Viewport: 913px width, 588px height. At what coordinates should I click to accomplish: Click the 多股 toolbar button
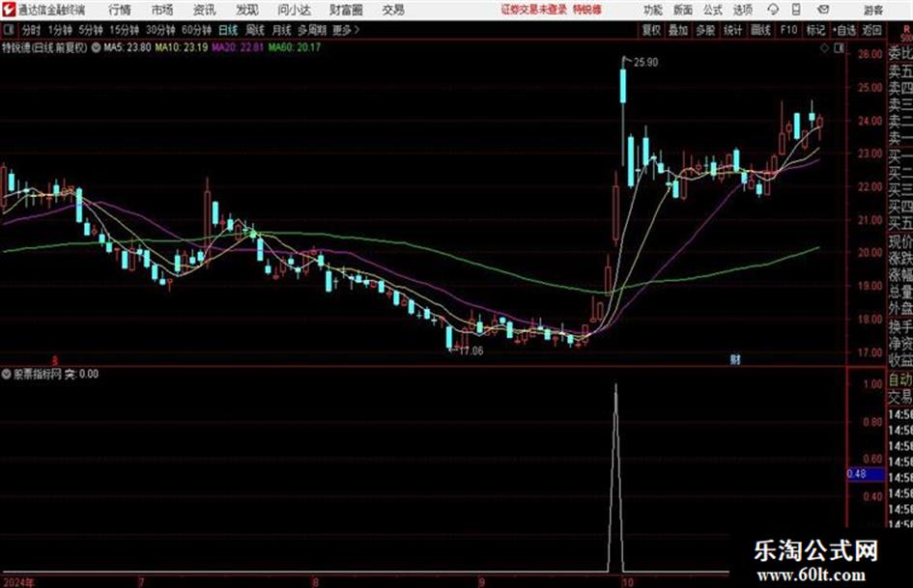coord(705,30)
